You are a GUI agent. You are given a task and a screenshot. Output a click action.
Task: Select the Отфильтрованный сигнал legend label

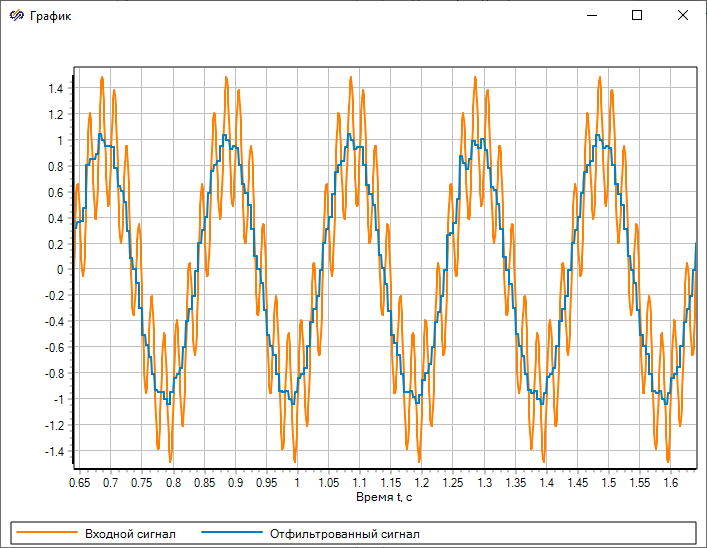[x=344, y=534]
